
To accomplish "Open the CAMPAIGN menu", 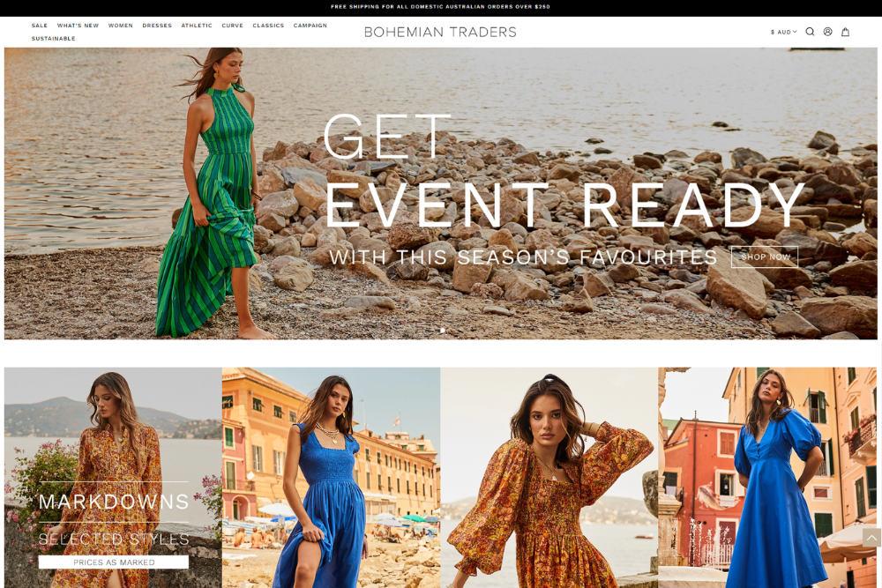I will click(310, 26).
